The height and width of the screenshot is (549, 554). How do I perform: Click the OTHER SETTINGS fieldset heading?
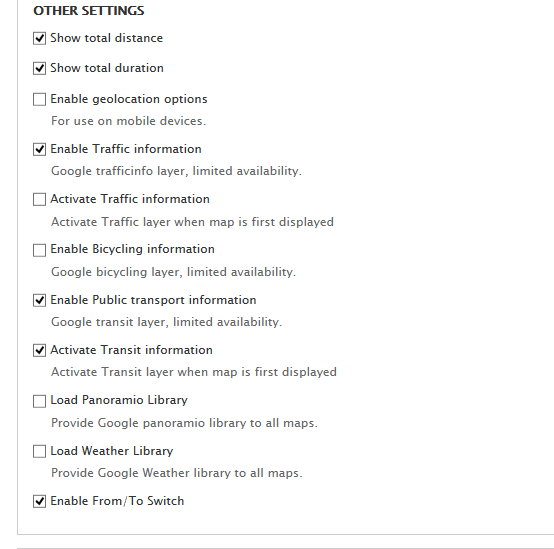(89, 11)
